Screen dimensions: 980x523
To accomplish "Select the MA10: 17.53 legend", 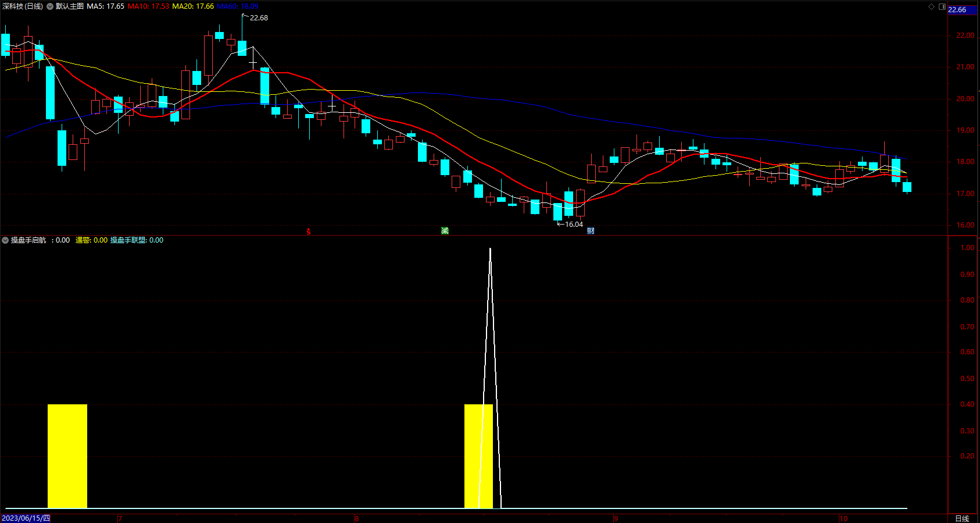I will (x=148, y=6).
